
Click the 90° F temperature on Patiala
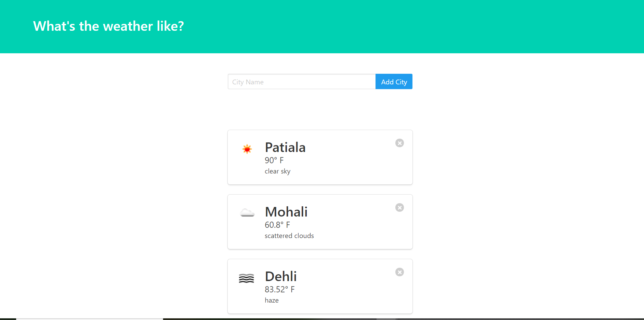coord(274,160)
